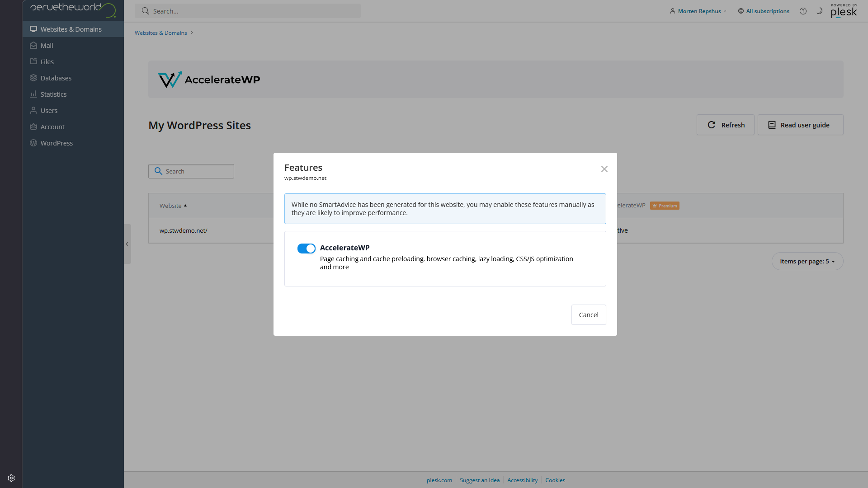Click the Databases stack icon

tap(33, 78)
